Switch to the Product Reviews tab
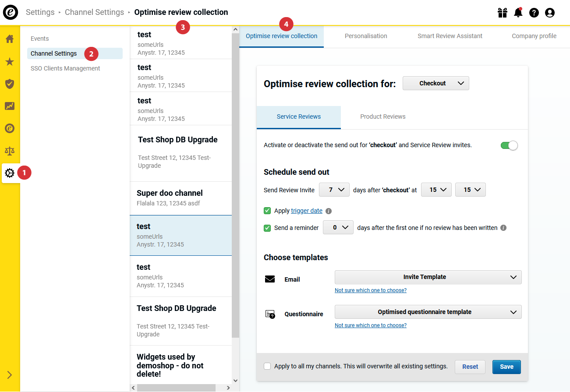Viewport: 570px width, 392px height. pos(383,117)
